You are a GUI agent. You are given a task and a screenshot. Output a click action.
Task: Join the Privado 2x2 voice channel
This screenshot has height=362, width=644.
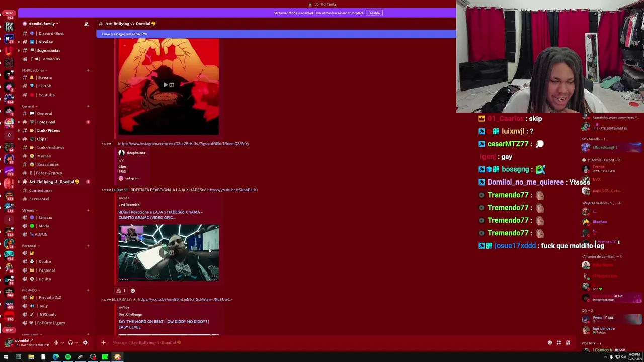click(x=49, y=297)
